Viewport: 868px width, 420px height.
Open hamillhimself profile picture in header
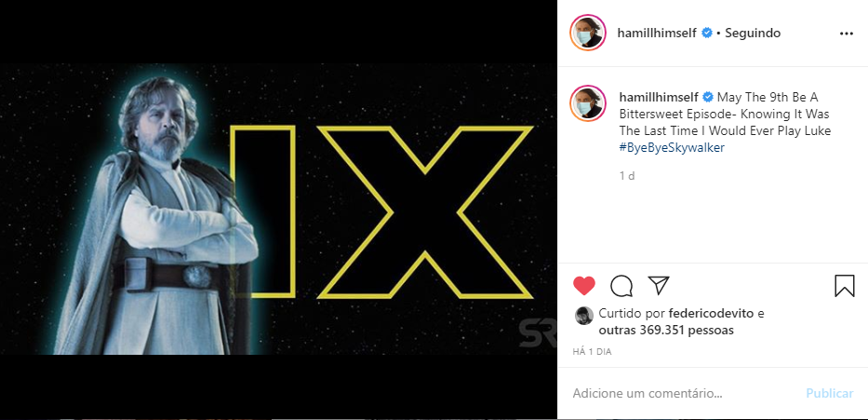pos(588,34)
